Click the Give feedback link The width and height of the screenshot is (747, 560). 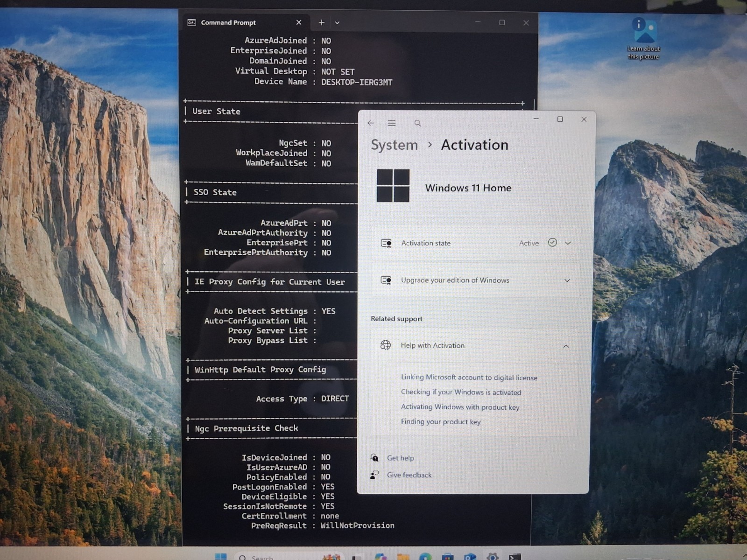pyautogui.click(x=409, y=475)
